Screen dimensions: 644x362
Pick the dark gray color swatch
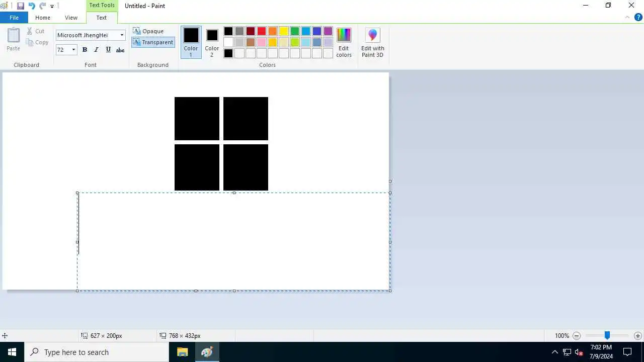(239, 31)
